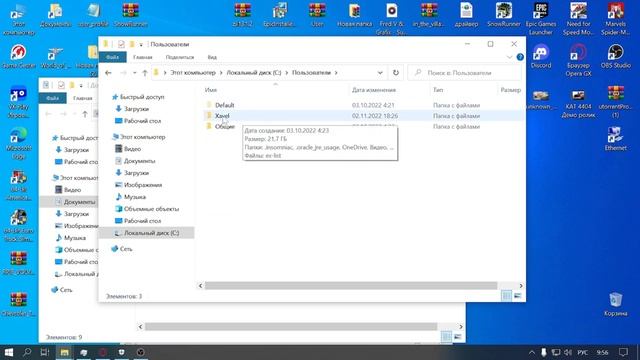Show hidden system tray icons chevron
The image size is (640, 360).
pos(532,352)
